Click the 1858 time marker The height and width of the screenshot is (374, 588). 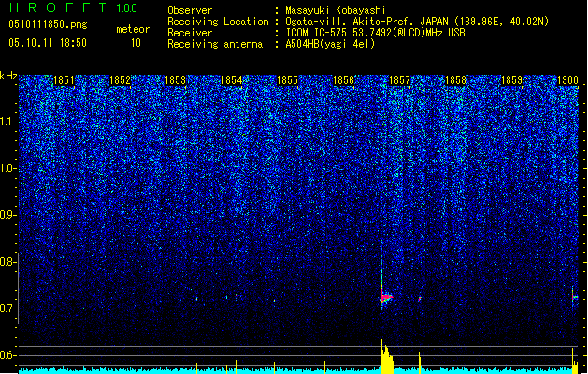tap(455, 80)
